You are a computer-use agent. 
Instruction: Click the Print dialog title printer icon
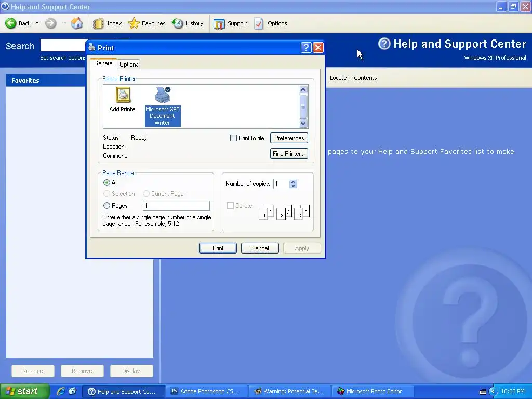coord(91,47)
